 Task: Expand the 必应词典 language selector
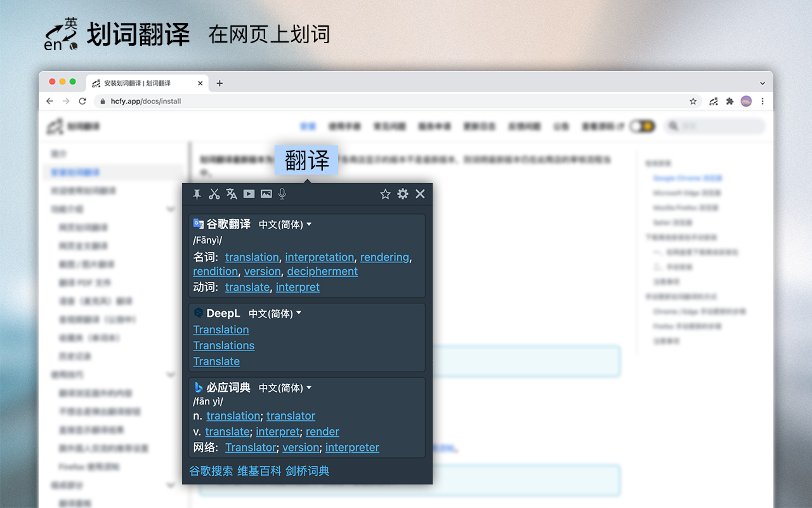click(x=285, y=387)
